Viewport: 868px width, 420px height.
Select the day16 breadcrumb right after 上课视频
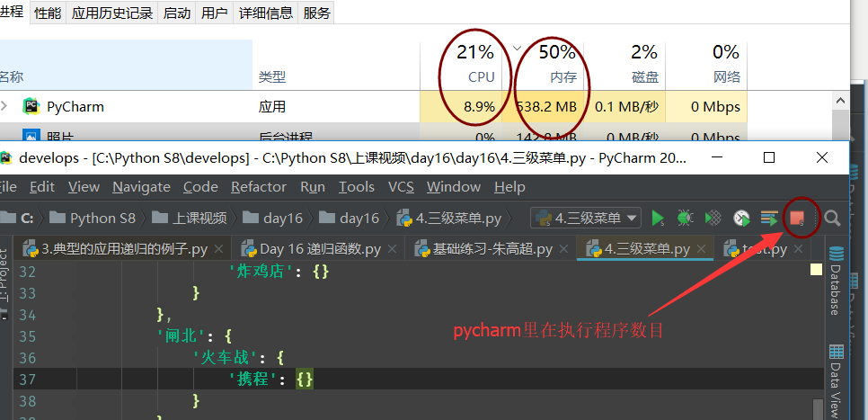point(273,219)
